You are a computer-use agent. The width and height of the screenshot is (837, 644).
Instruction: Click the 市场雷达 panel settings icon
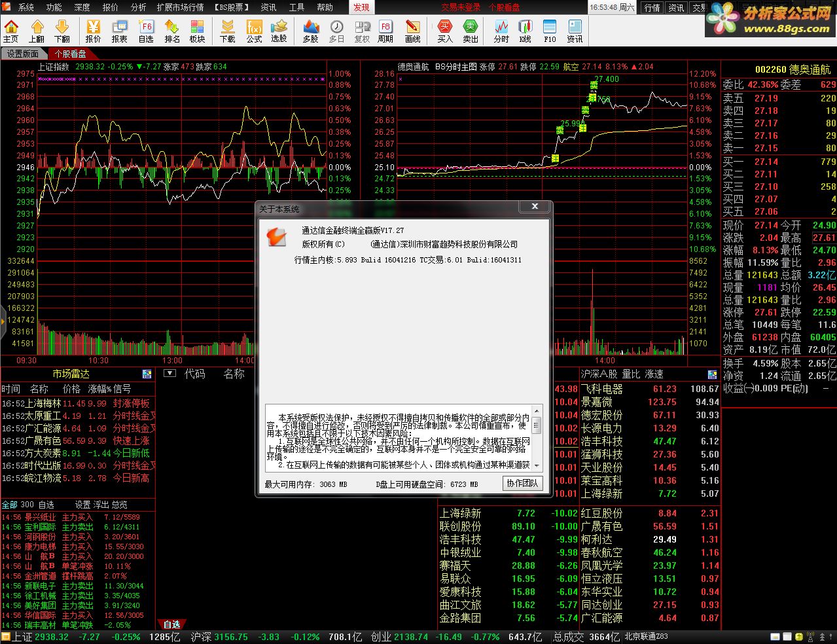pos(147,374)
